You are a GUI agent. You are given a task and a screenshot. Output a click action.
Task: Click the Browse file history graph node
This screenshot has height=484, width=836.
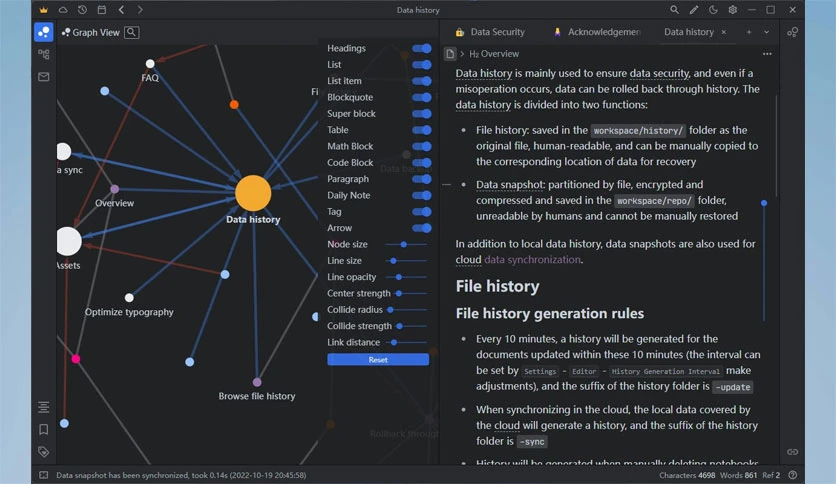(257, 382)
